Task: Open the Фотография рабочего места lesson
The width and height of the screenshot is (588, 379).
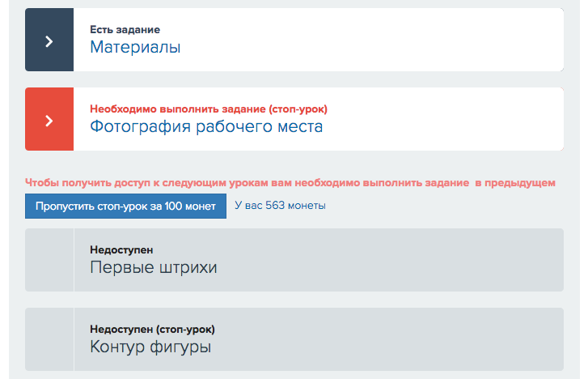Action: 206,126
